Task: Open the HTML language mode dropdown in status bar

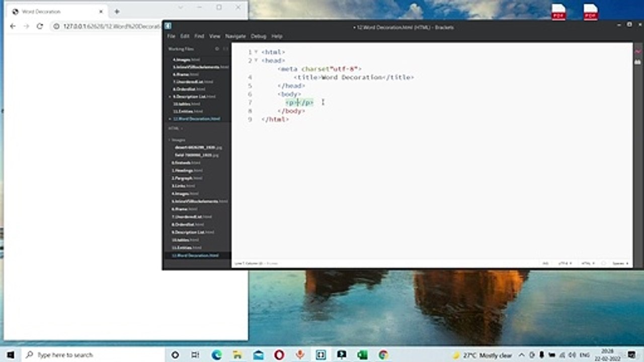Action: click(587, 263)
